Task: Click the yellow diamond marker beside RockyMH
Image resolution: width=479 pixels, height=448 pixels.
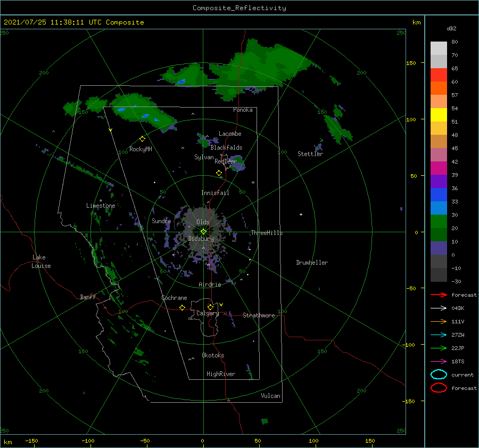Action: (x=142, y=139)
